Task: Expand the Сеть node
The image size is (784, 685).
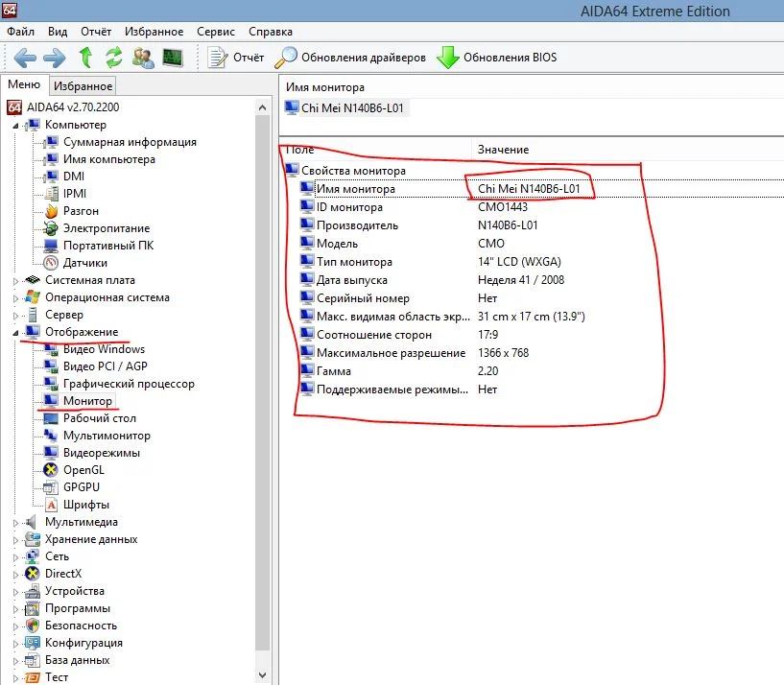Action: click(15, 557)
